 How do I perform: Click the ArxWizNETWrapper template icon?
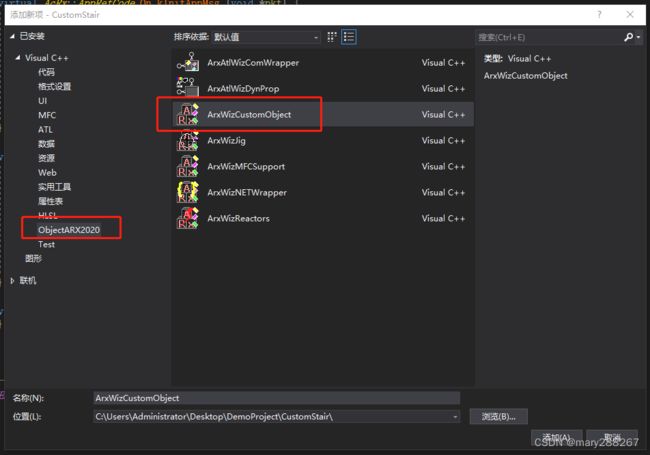click(188, 192)
